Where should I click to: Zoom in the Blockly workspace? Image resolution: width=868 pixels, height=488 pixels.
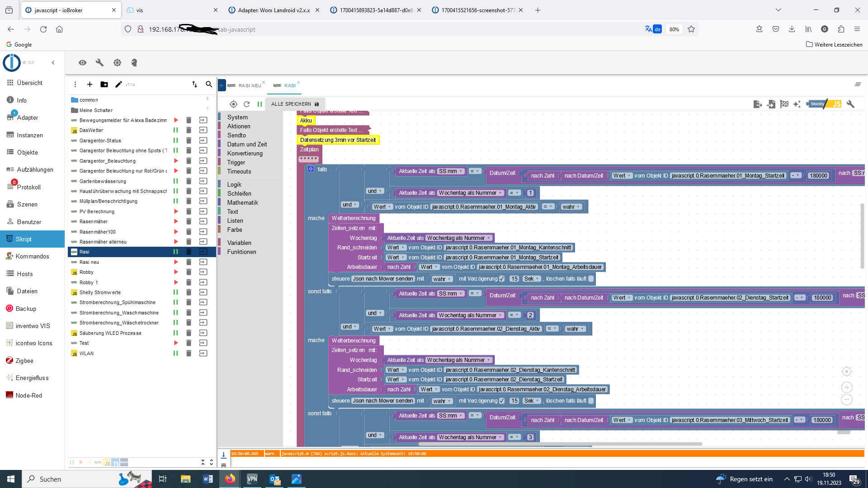847,387
